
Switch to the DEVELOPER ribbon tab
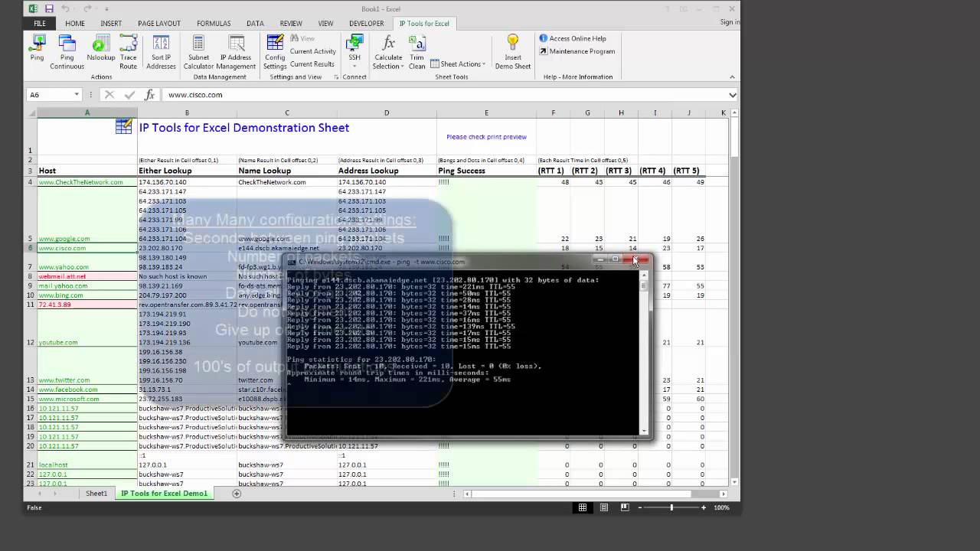coord(367,24)
